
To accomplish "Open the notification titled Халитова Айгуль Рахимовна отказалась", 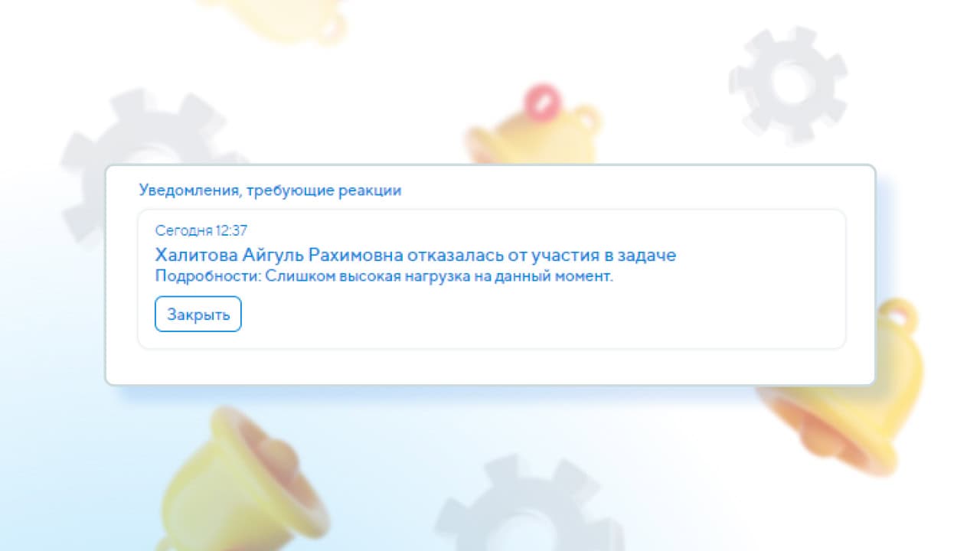I will click(416, 255).
